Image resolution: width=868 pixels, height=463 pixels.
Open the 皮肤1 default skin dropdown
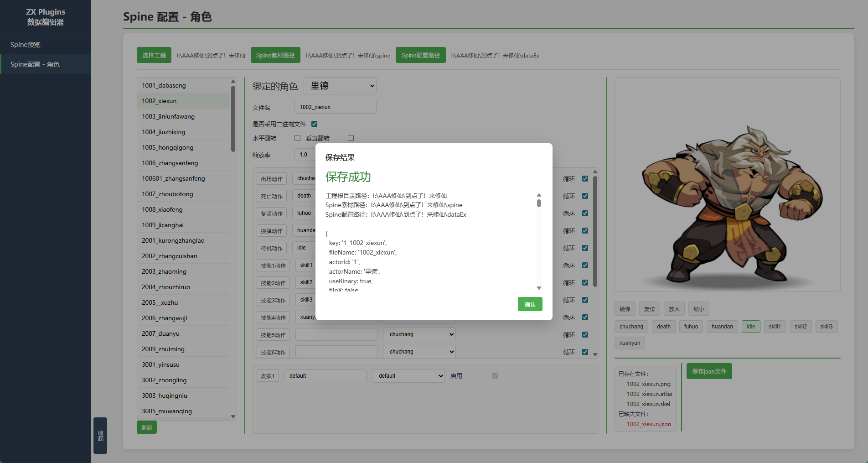tap(408, 376)
